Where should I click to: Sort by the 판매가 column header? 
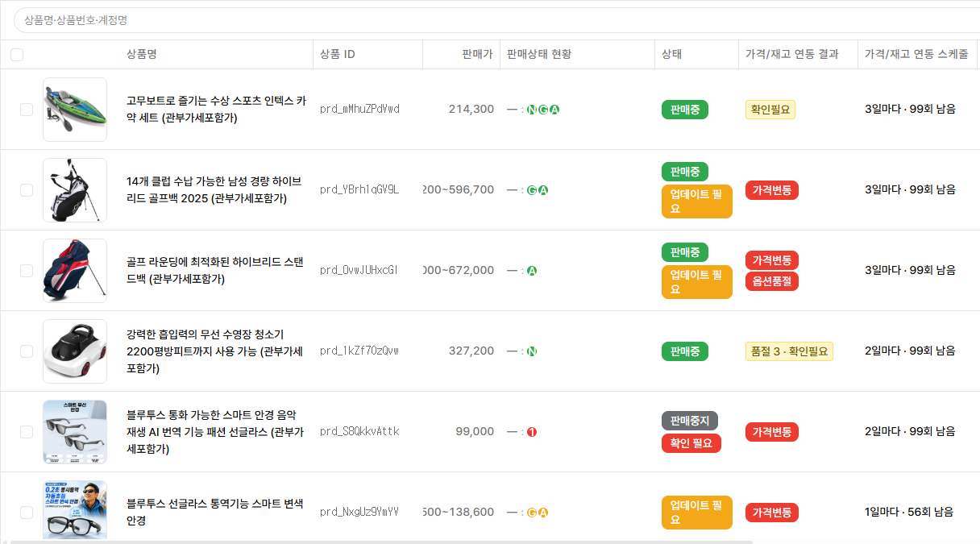point(477,55)
